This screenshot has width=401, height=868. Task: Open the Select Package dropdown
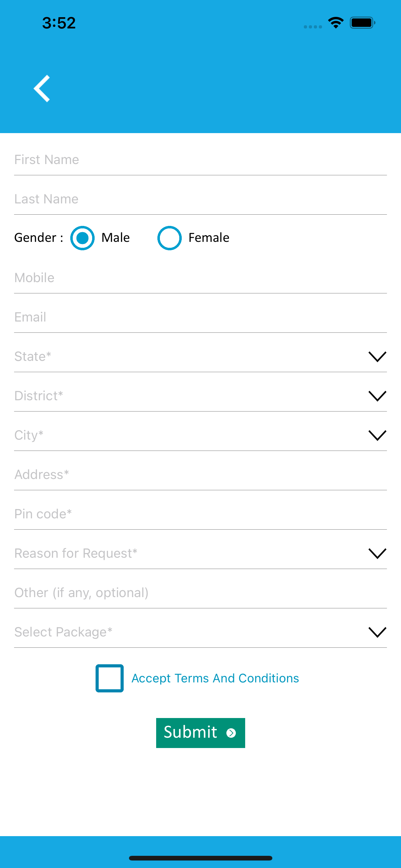tap(377, 632)
